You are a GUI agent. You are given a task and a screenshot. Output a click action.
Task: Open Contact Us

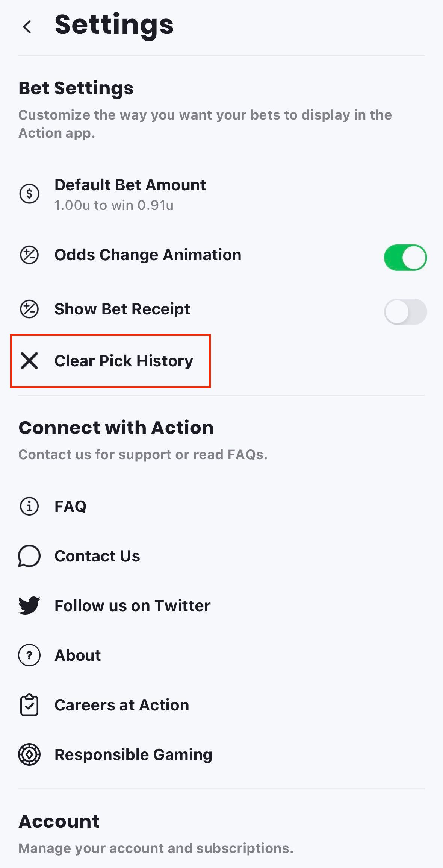(x=97, y=556)
